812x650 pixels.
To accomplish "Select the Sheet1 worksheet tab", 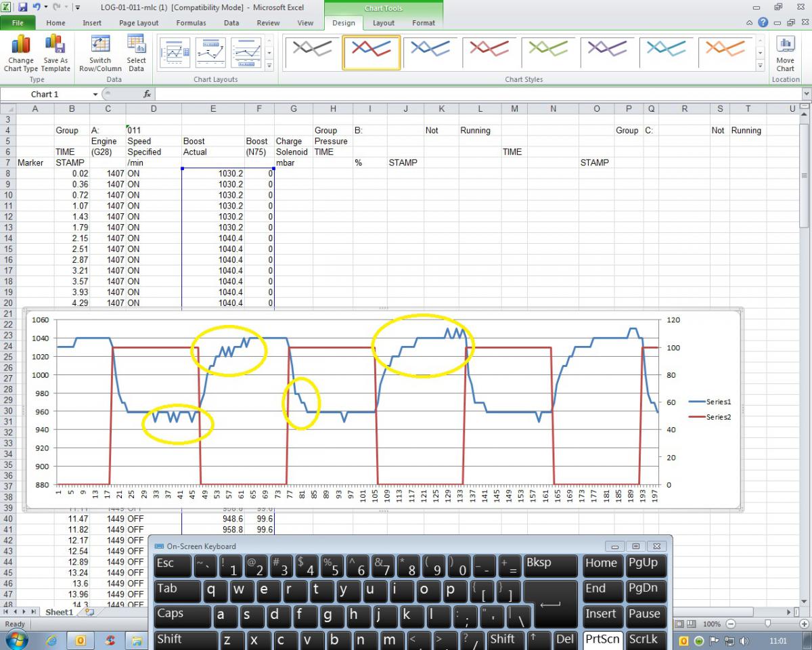I will [58, 612].
